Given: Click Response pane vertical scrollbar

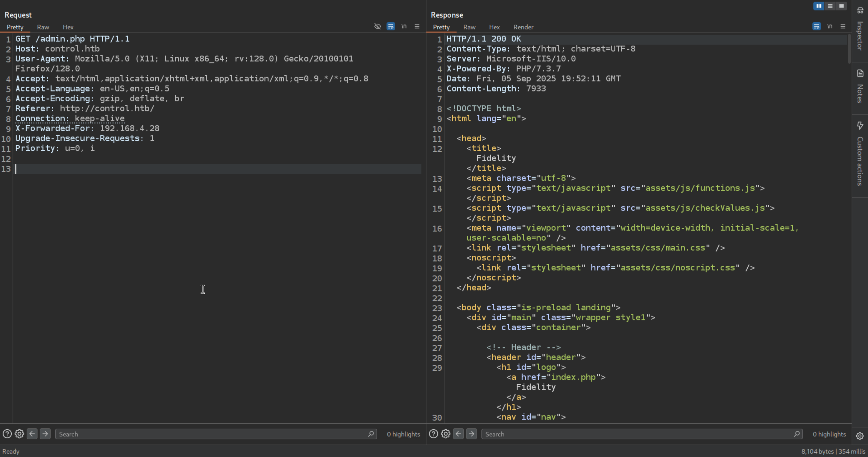Looking at the screenshot, I should [849, 49].
